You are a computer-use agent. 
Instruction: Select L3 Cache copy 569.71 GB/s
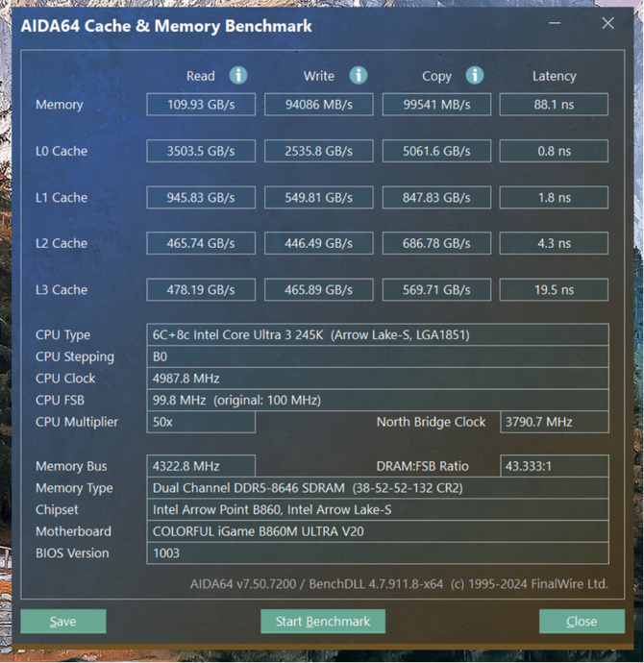436,289
